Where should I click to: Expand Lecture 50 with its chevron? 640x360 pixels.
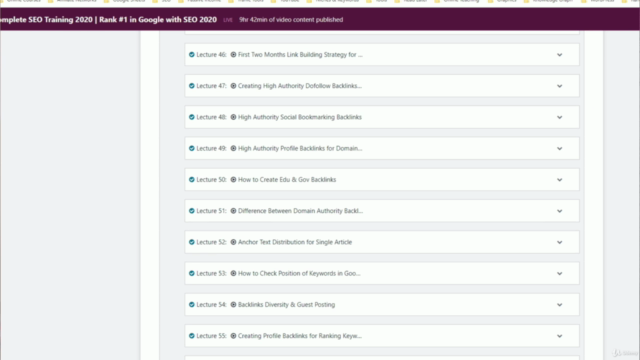[560, 180]
